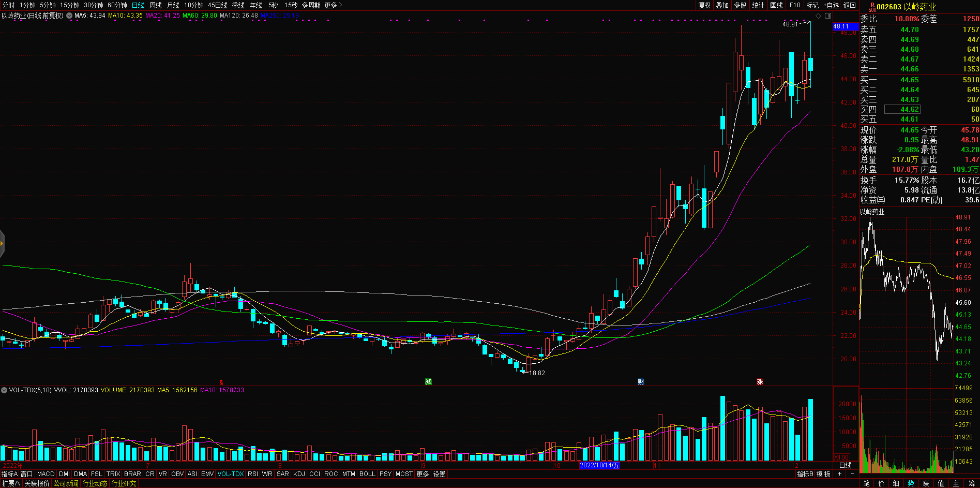Open the main chart indicator dropdown arrow
Image resolution: width=980 pixels, height=488 pixels.
(69, 16)
